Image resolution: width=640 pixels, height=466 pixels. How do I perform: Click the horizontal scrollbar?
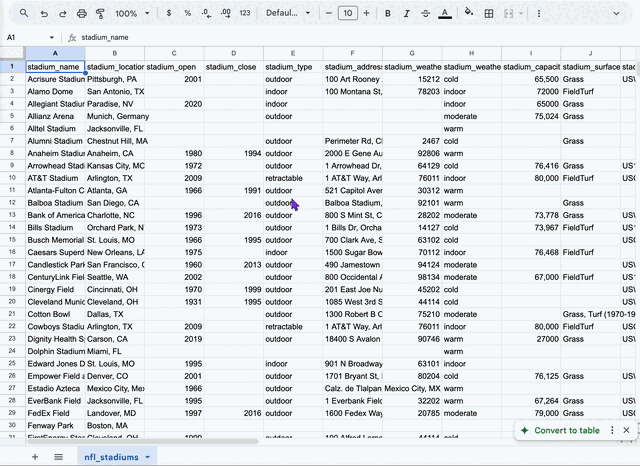tap(143, 441)
